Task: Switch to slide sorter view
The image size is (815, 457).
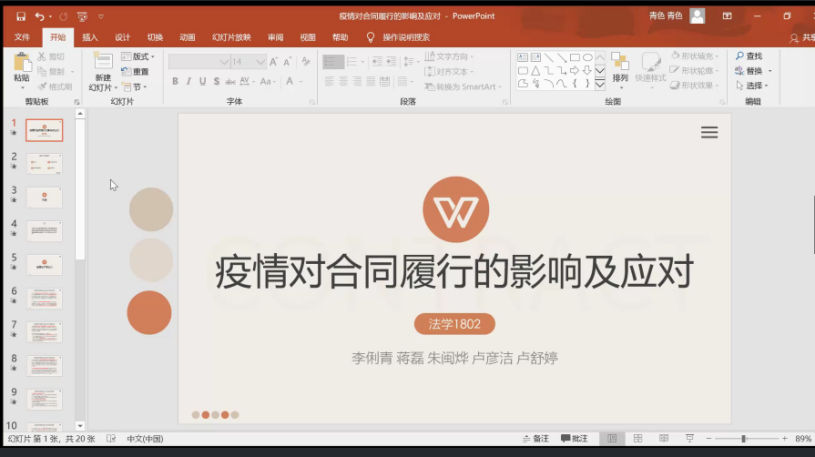Action: pos(638,438)
